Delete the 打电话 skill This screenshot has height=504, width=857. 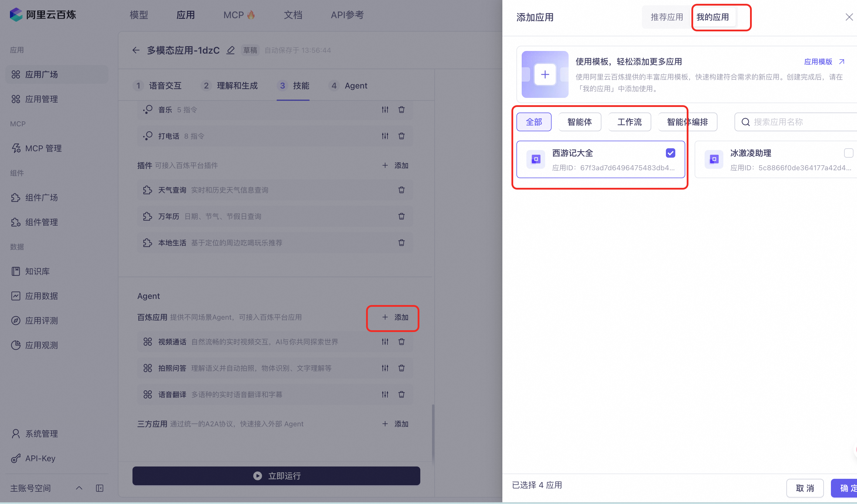(x=402, y=136)
